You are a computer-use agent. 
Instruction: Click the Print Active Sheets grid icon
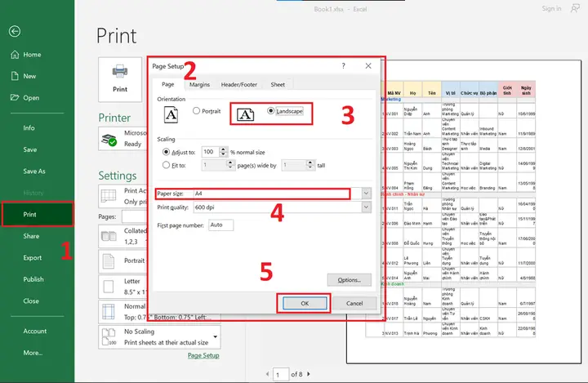coord(109,196)
